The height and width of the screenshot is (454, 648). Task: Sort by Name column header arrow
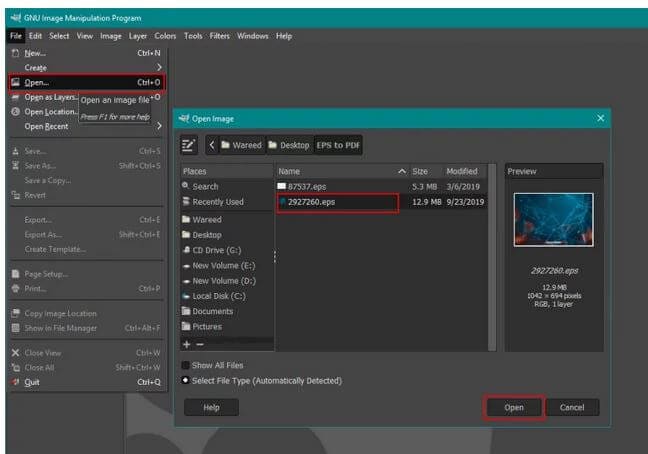(x=402, y=171)
